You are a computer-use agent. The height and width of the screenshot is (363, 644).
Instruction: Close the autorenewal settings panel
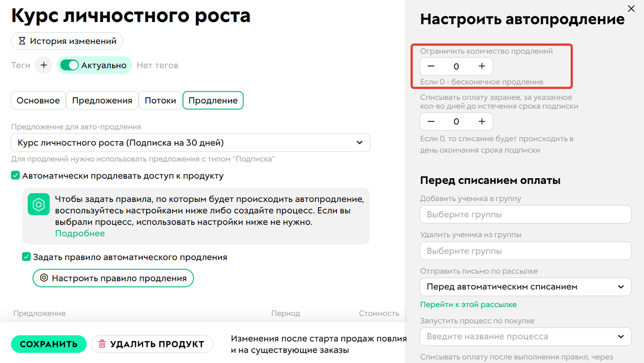pos(631,8)
